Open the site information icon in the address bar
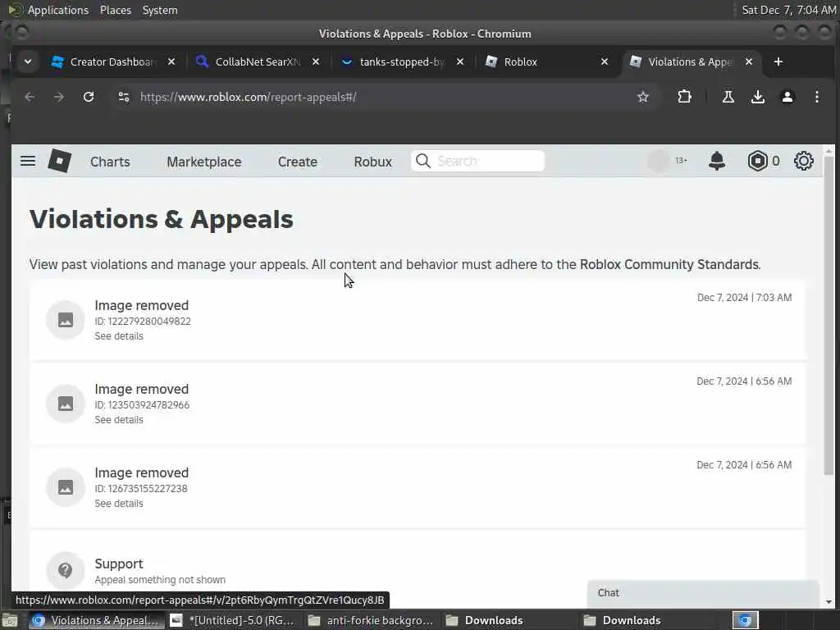The height and width of the screenshot is (630, 840). [x=124, y=97]
